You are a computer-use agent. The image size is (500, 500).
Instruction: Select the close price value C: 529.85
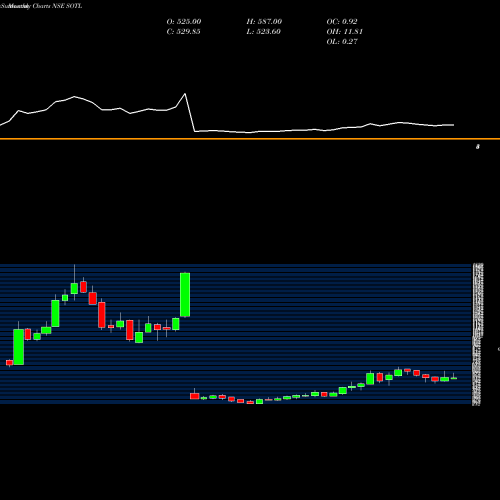click(x=183, y=31)
